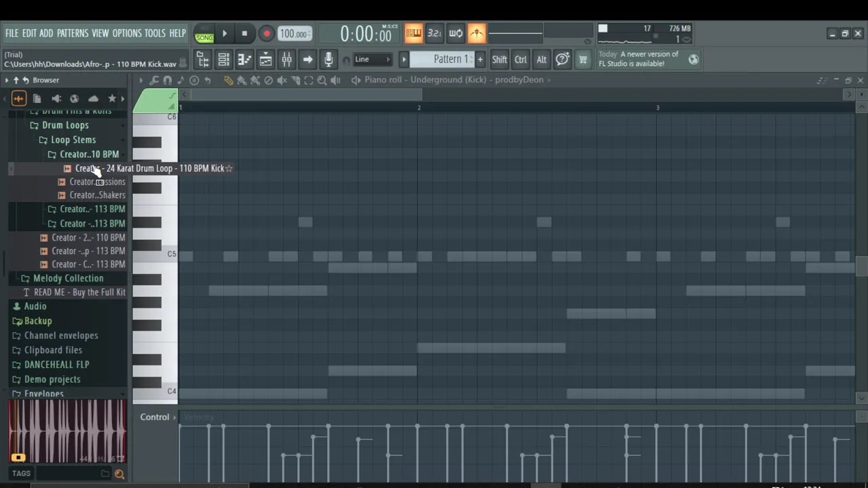This screenshot has height=488, width=868.
Task: Select the piano roll zoom tool
Action: point(322,80)
